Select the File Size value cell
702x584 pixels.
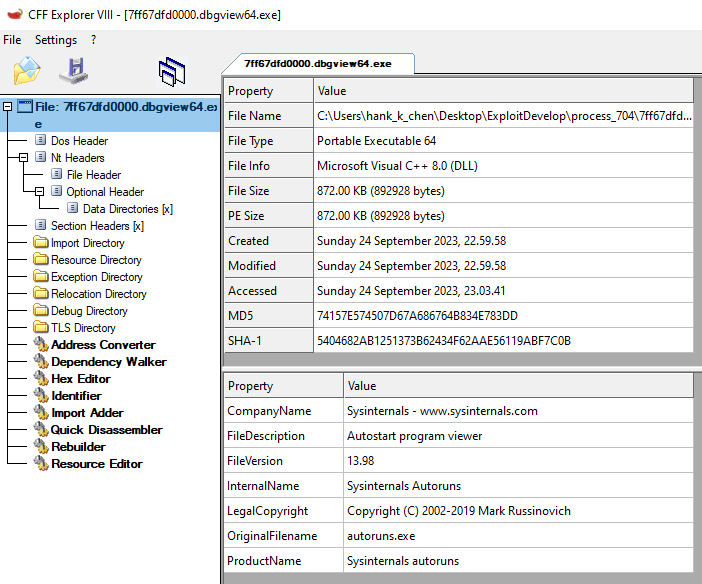coord(503,191)
